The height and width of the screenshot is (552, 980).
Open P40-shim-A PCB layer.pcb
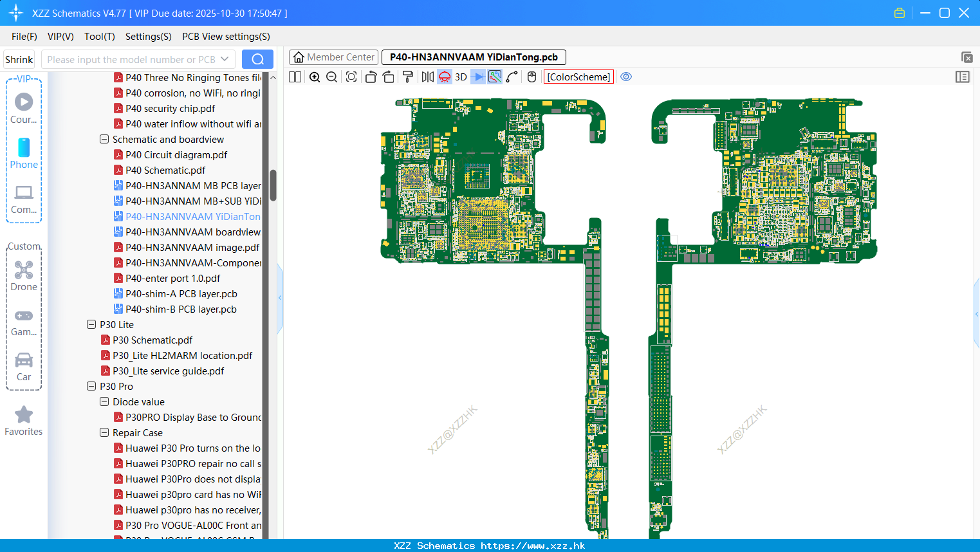(x=175, y=293)
